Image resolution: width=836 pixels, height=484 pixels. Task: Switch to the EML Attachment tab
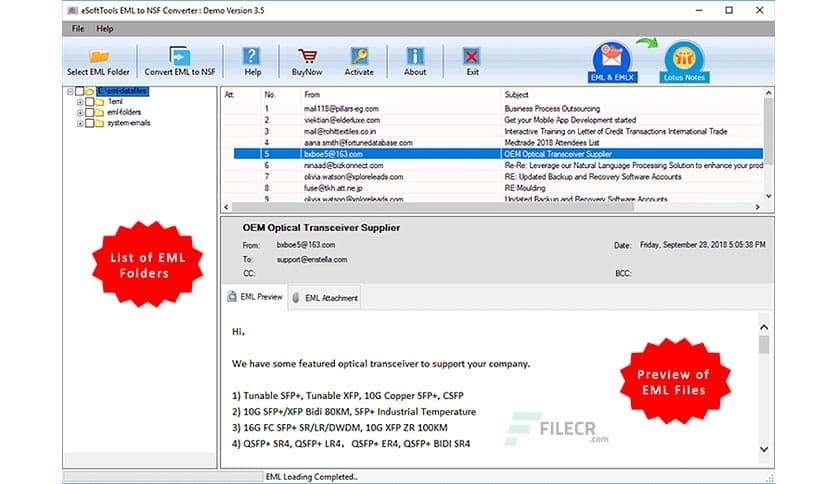coord(325,298)
